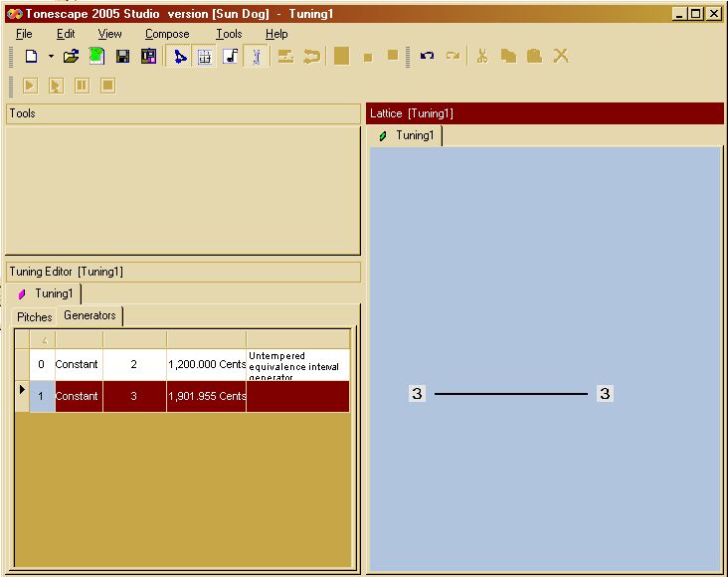Open the Tools menu
Image resolution: width=728 pixels, height=577 pixels.
229,34
